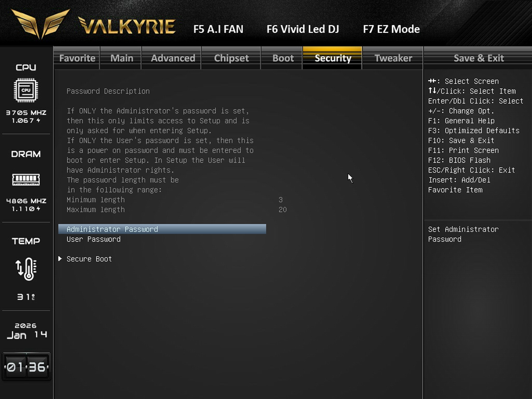Click the Valkyrie golden wings logo
This screenshot has height=399, width=532.
point(40,24)
